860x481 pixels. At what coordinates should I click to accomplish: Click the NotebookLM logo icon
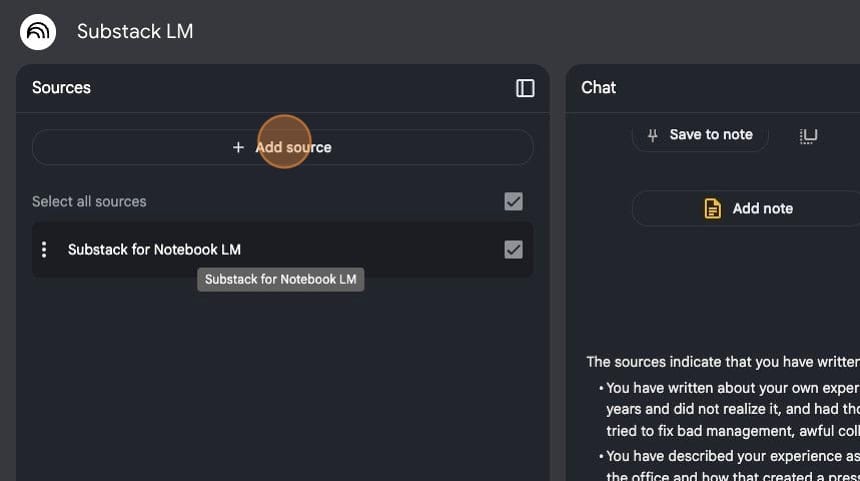(x=38, y=32)
